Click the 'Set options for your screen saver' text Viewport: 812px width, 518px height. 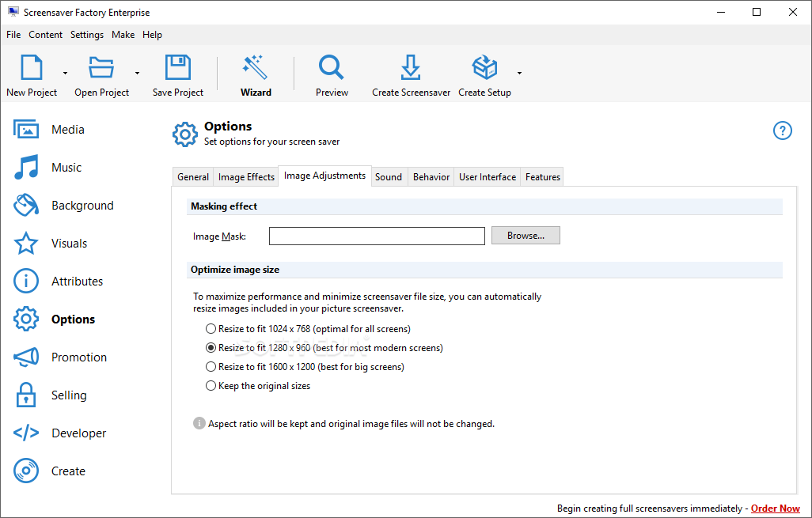pyautogui.click(x=272, y=142)
